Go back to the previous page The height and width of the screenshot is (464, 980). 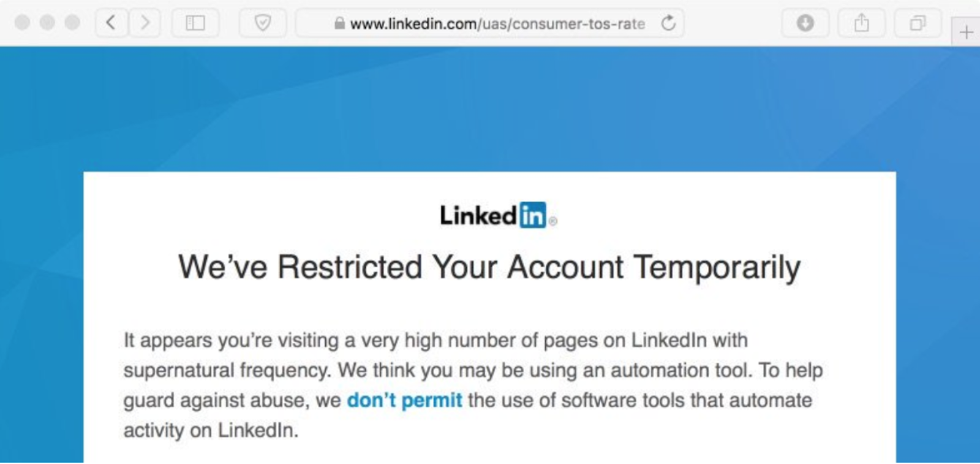(x=111, y=23)
